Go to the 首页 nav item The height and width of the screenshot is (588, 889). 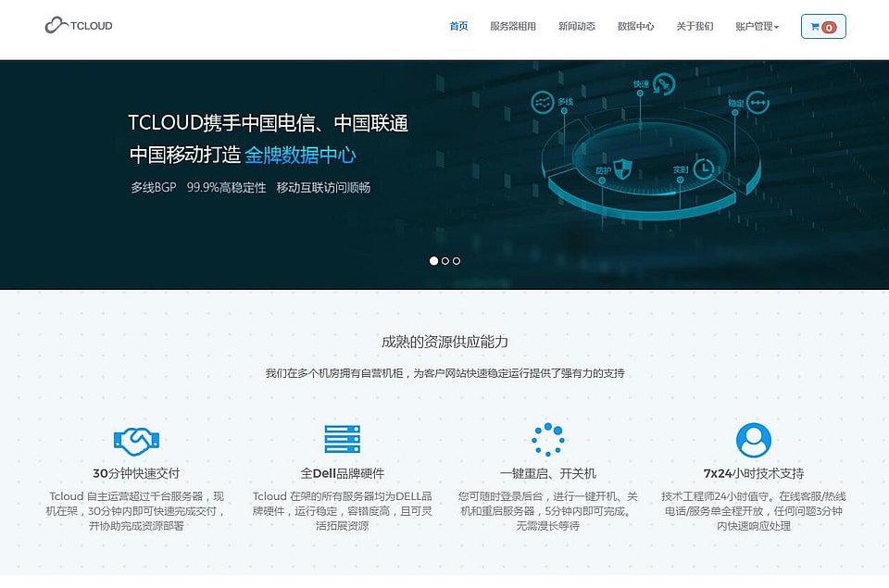[x=458, y=27]
